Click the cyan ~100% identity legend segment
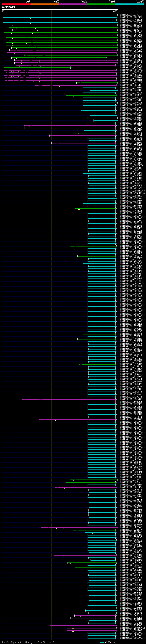The image size is (146, 644). coord(130,4)
